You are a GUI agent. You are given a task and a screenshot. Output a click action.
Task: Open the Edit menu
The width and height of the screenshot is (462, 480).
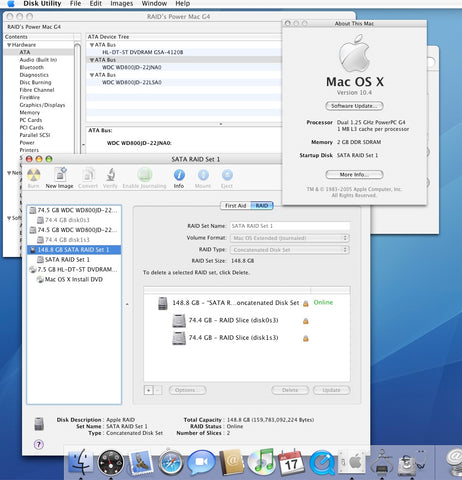pyautogui.click(x=96, y=4)
